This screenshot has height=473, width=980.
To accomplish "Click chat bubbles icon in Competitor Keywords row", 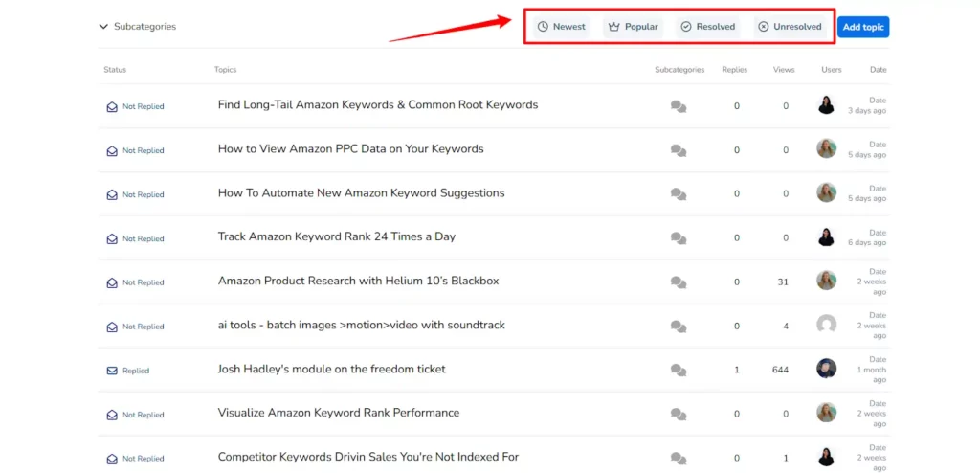I will (679, 459).
